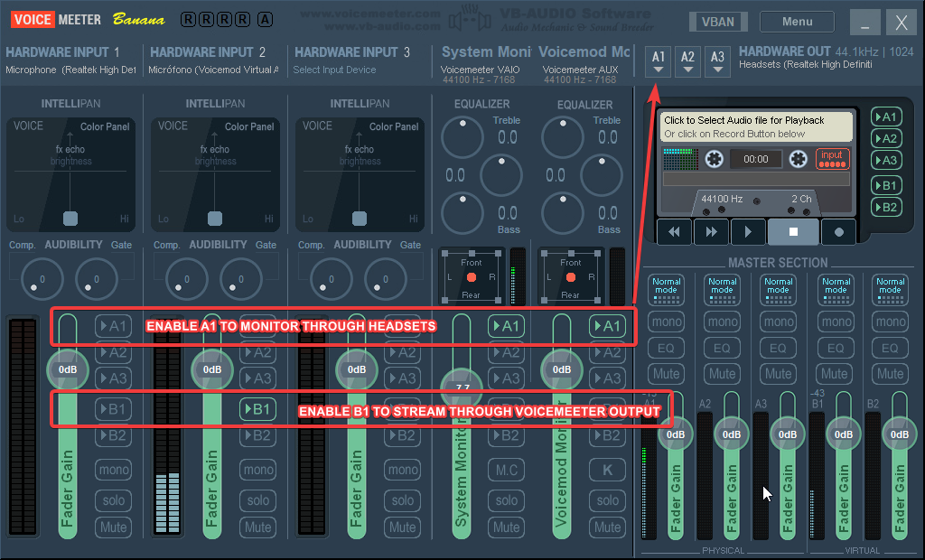Image resolution: width=925 pixels, height=560 pixels.
Task: Click the A badge next to the Banana logo
Action: pos(265,20)
